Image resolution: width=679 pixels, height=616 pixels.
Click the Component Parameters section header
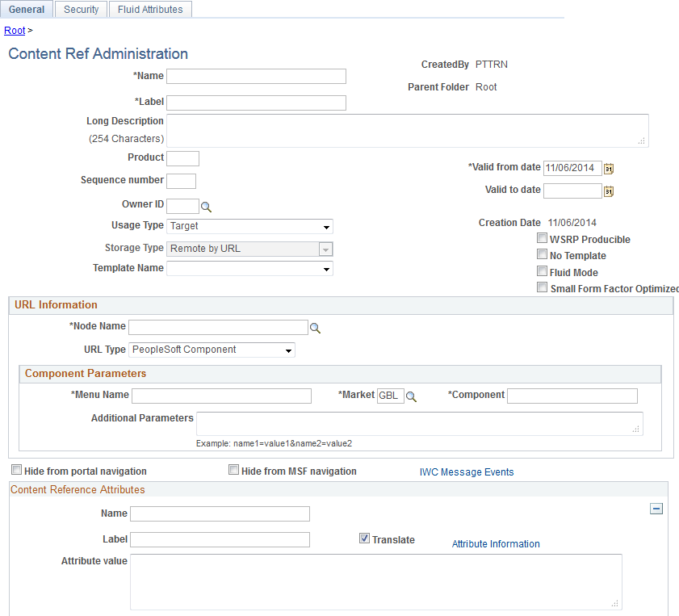coord(341,374)
